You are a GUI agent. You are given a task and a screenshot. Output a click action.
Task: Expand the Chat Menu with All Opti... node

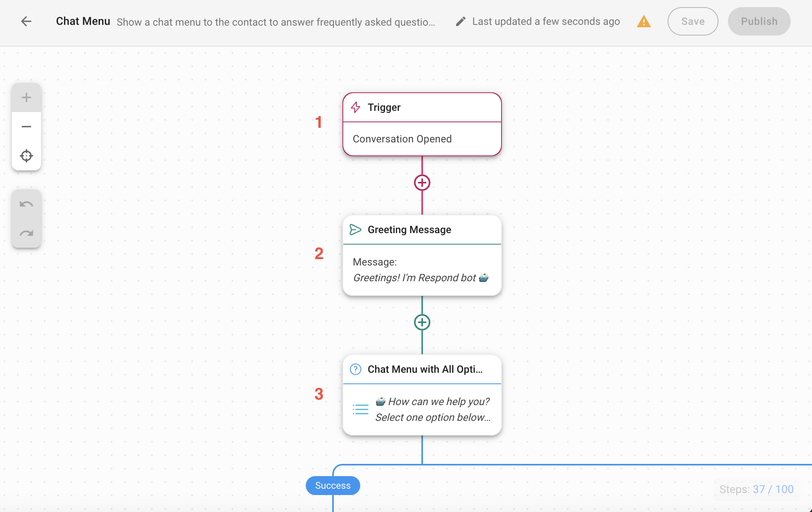(x=421, y=369)
